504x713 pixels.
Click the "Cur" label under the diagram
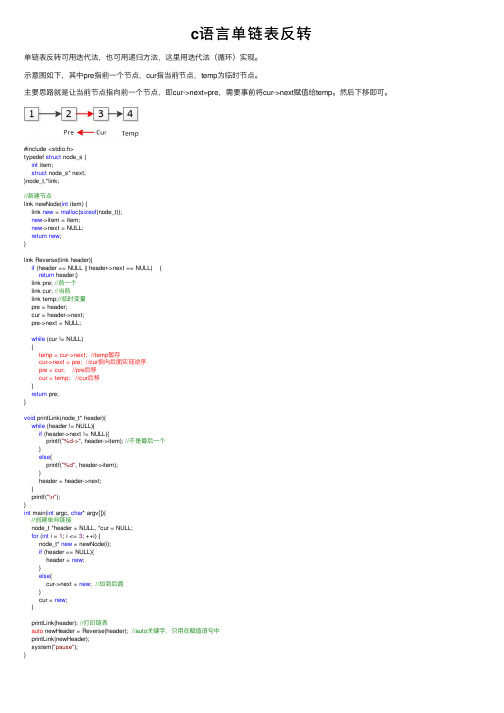click(101, 132)
